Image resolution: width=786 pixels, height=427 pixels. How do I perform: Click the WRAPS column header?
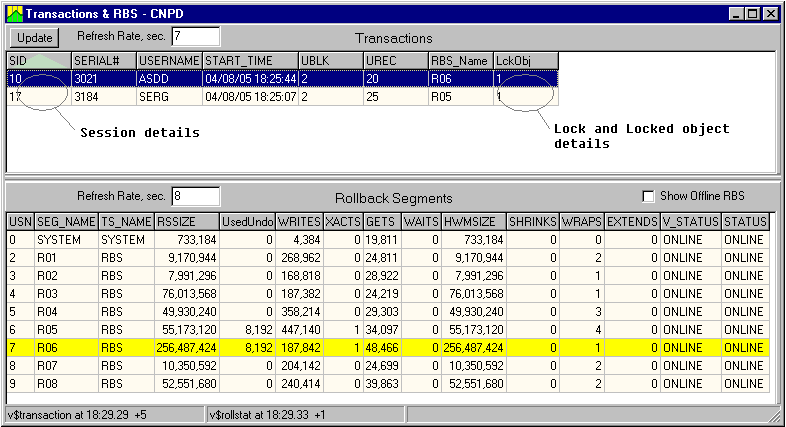(x=582, y=222)
